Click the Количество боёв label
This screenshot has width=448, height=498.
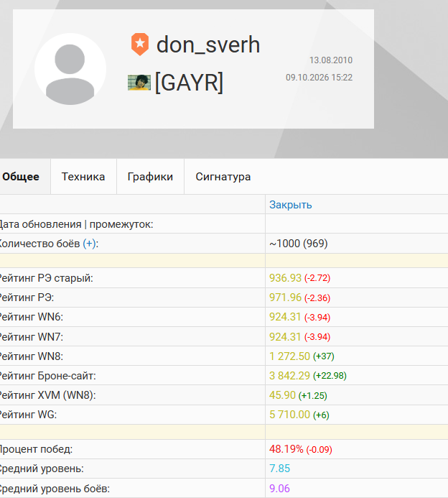(40, 244)
